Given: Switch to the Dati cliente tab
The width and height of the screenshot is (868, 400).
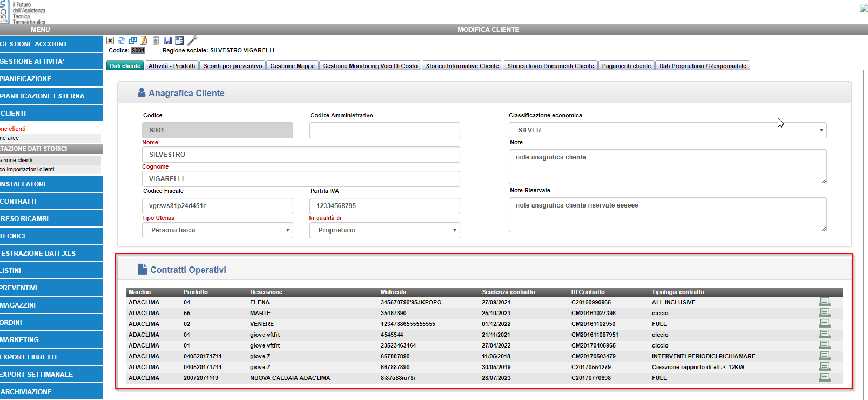Looking at the screenshot, I should pyautogui.click(x=125, y=66).
